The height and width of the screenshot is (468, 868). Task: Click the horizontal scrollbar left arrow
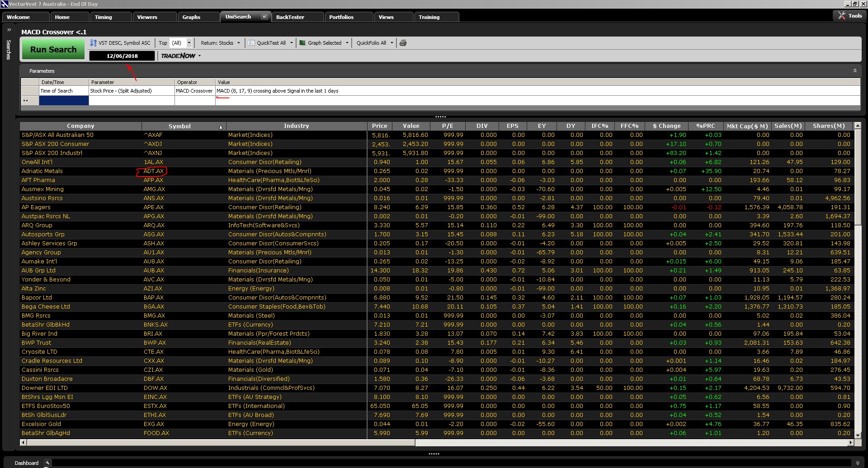24,443
